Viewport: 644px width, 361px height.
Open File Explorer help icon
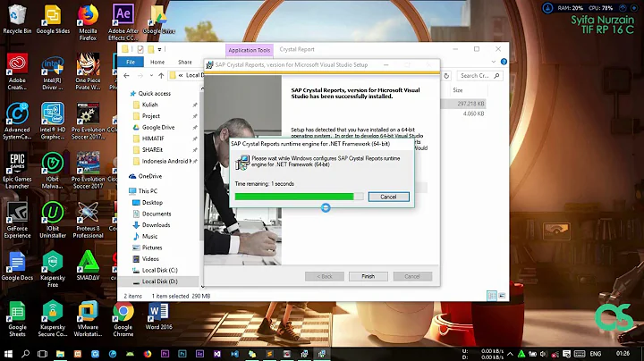[504, 62]
